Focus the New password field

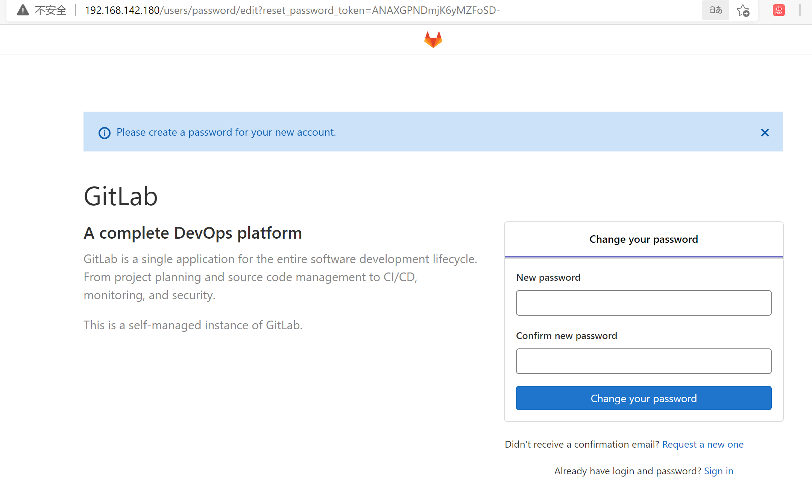pos(644,303)
